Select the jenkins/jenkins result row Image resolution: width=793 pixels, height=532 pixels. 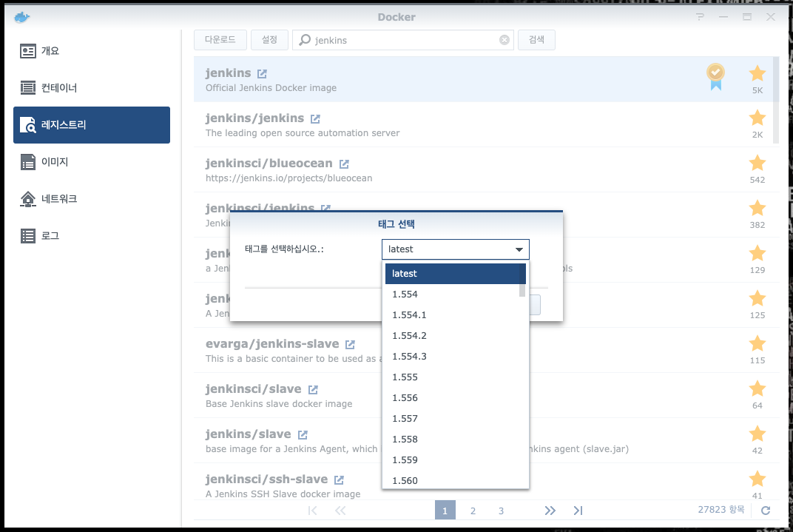pos(483,124)
